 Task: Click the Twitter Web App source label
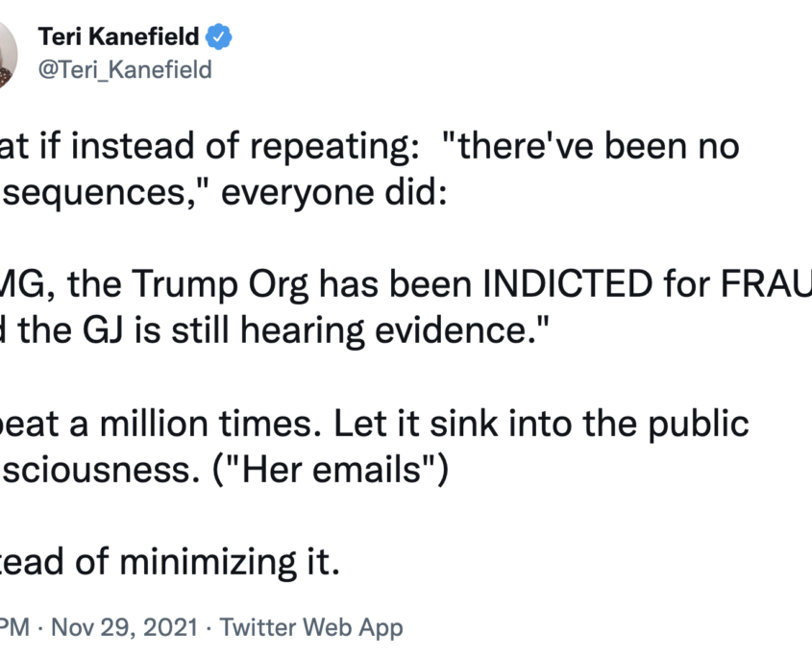(311, 627)
